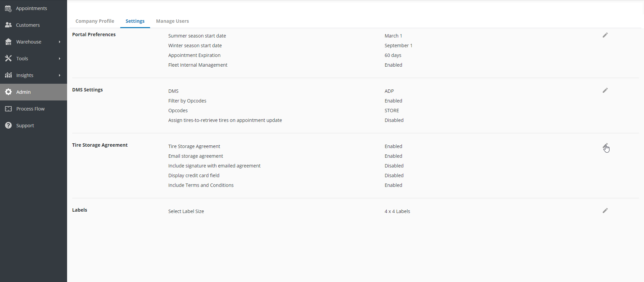
Task: Click the Admin menu label
Action: coord(23,92)
